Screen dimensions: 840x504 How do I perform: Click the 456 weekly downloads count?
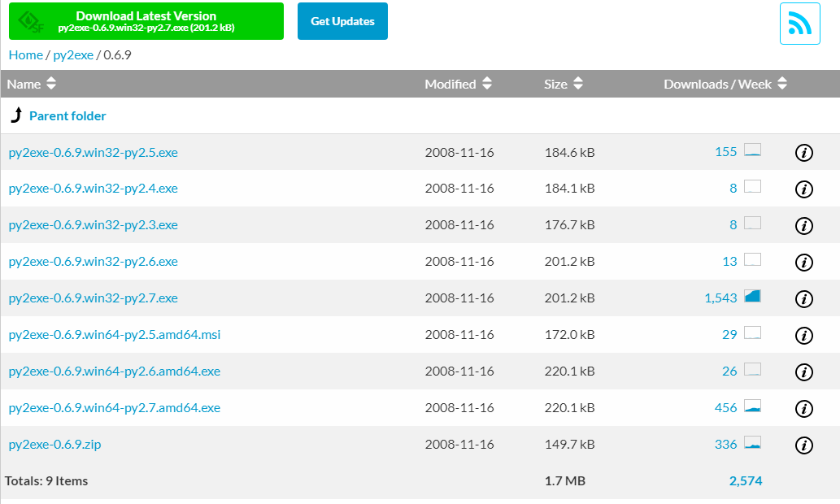tap(726, 407)
